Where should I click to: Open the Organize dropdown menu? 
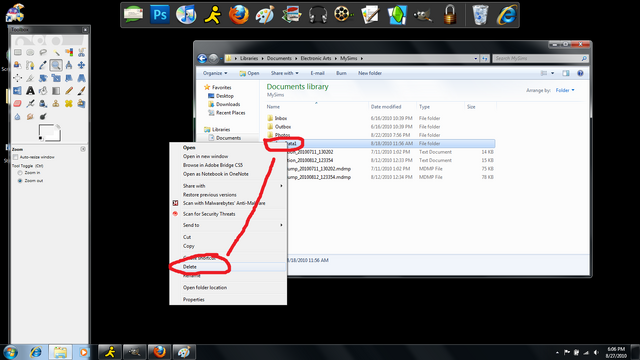pos(215,73)
